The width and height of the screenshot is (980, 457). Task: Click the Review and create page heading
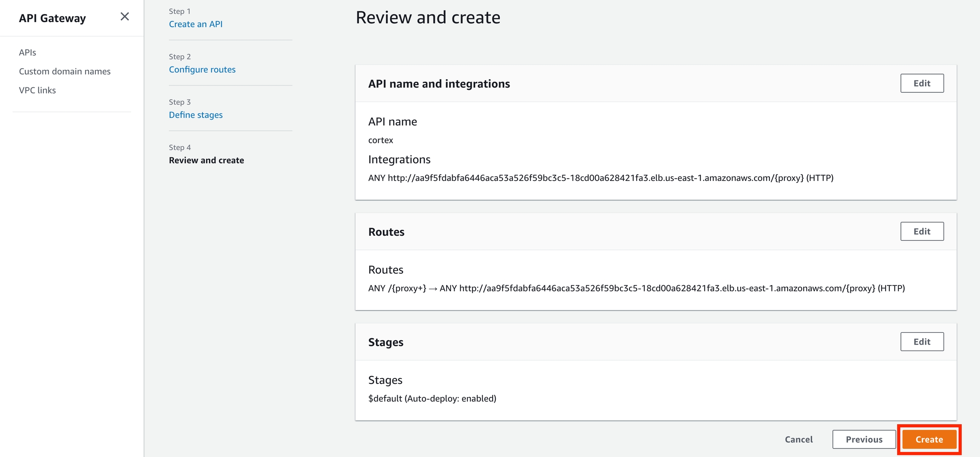tap(428, 17)
